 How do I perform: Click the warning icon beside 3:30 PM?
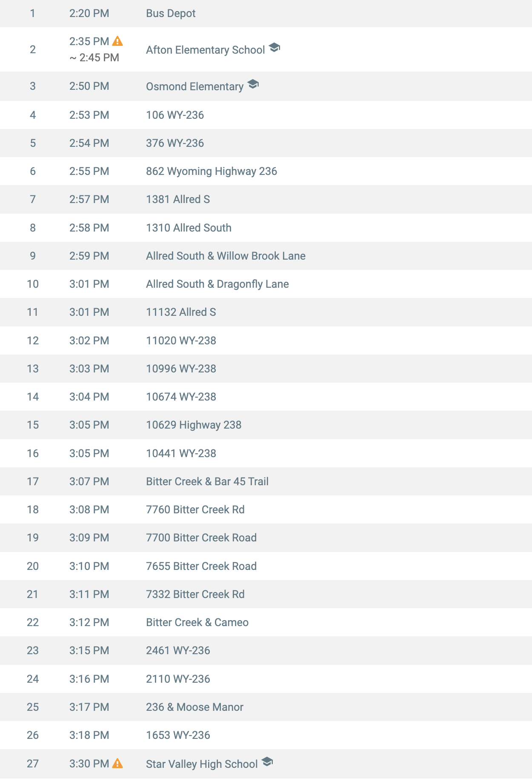(117, 764)
